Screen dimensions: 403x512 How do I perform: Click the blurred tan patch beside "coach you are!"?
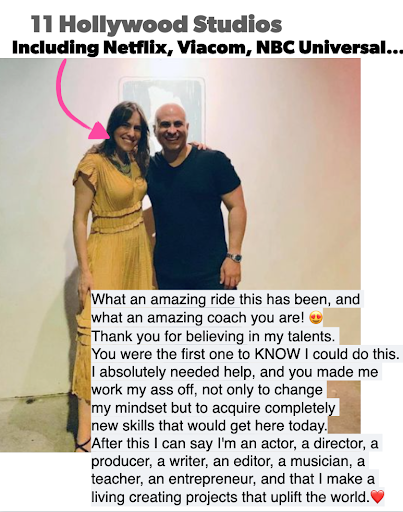[343, 325]
